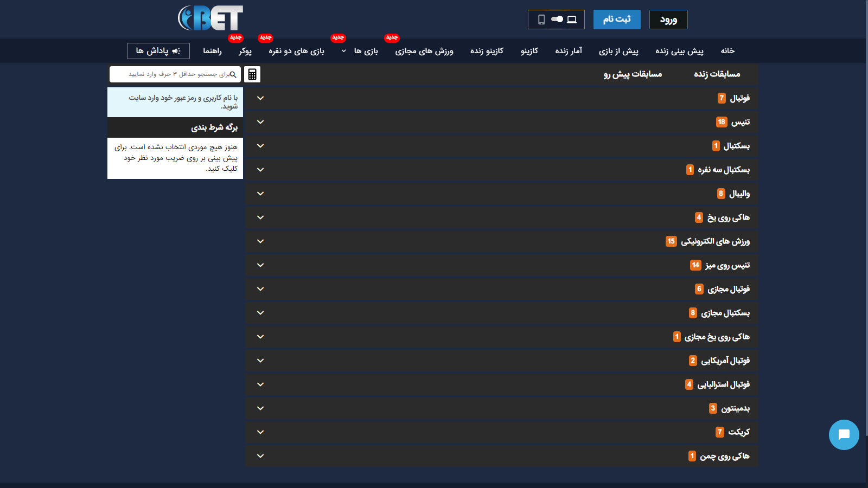Screen dimensions: 868x488
Task: Toggle the mobile/desktop view switch
Action: tap(557, 20)
